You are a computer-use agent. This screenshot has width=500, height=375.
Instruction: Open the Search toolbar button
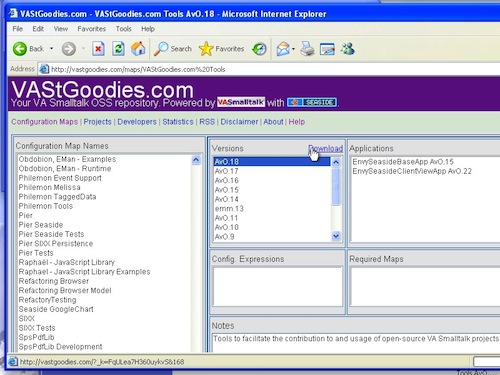pyautogui.click(x=173, y=49)
